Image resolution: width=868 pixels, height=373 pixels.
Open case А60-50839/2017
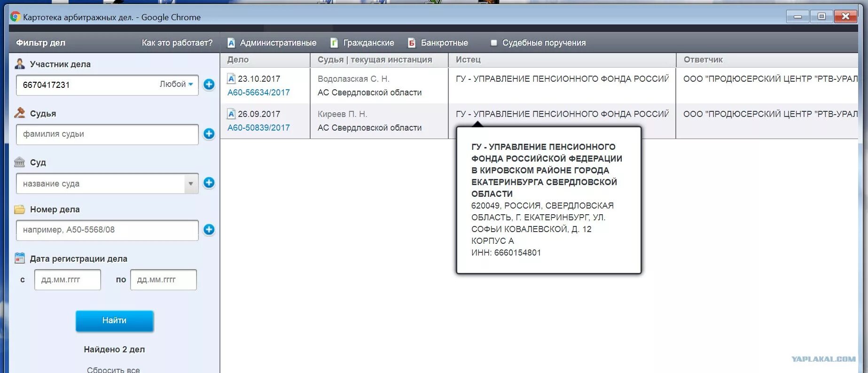[x=258, y=128]
